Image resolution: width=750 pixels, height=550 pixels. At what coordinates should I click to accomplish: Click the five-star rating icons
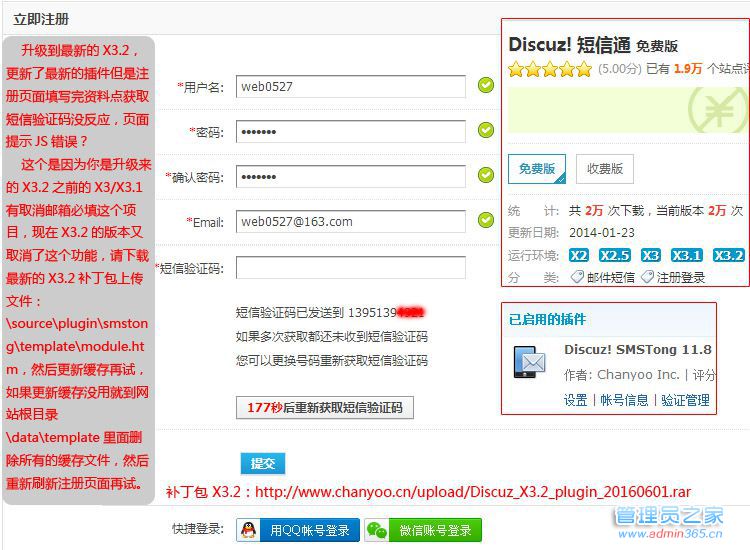click(550, 70)
